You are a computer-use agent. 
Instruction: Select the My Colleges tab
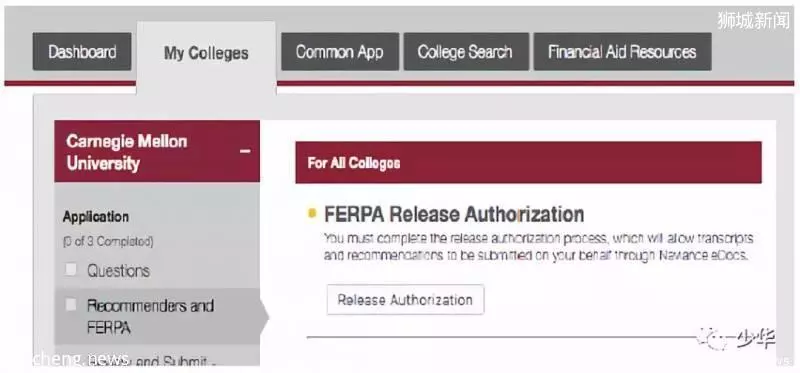(x=206, y=54)
